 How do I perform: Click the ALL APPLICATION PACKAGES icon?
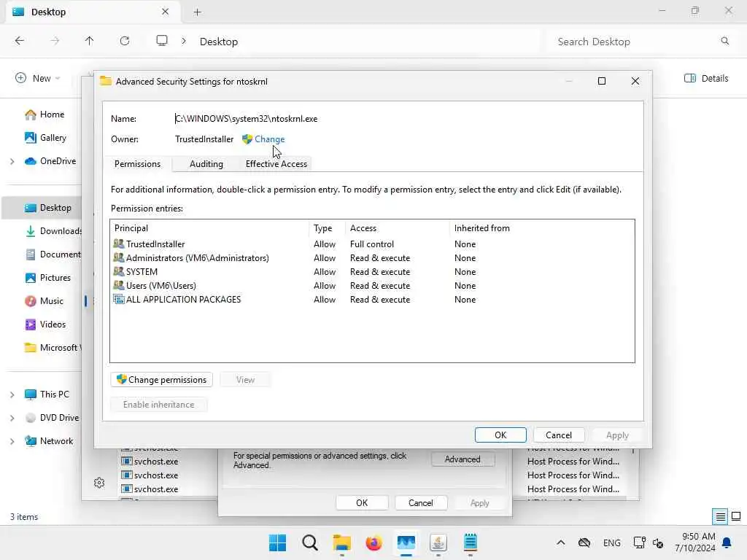point(119,299)
